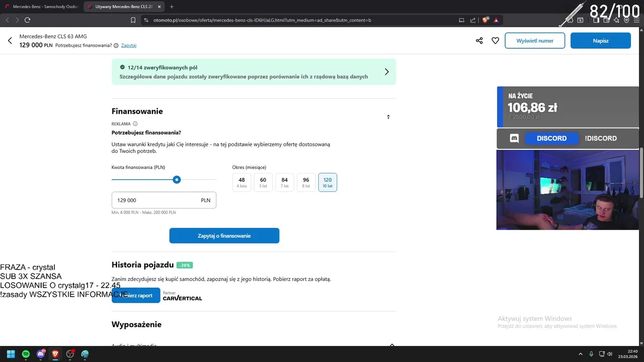Show hidden system tray icons
Viewport: 644px width, 362px height.
point(580,354)
